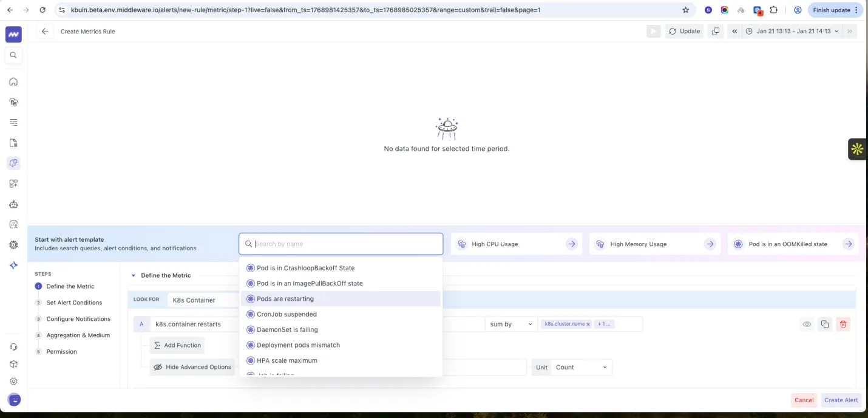
Task: Delete query A with red trash icon
Action: [x=843, y=324]
